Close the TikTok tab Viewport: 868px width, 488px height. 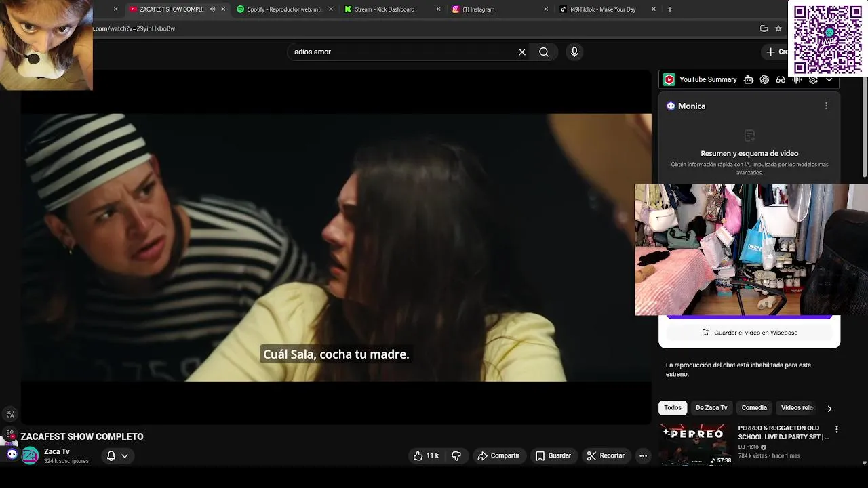click(x=654, y=9)
